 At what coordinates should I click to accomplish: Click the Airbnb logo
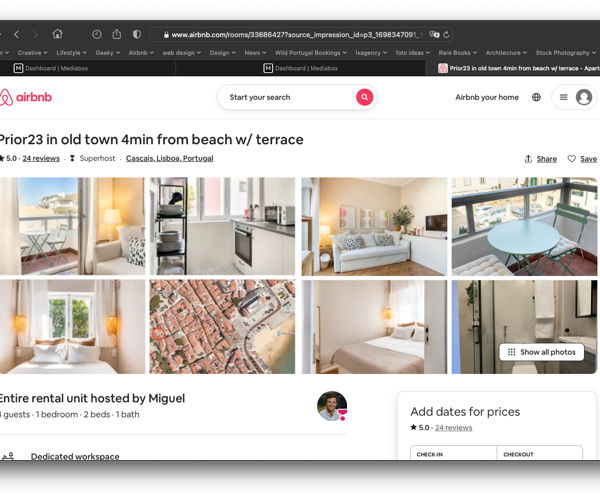tap(26, 97)
